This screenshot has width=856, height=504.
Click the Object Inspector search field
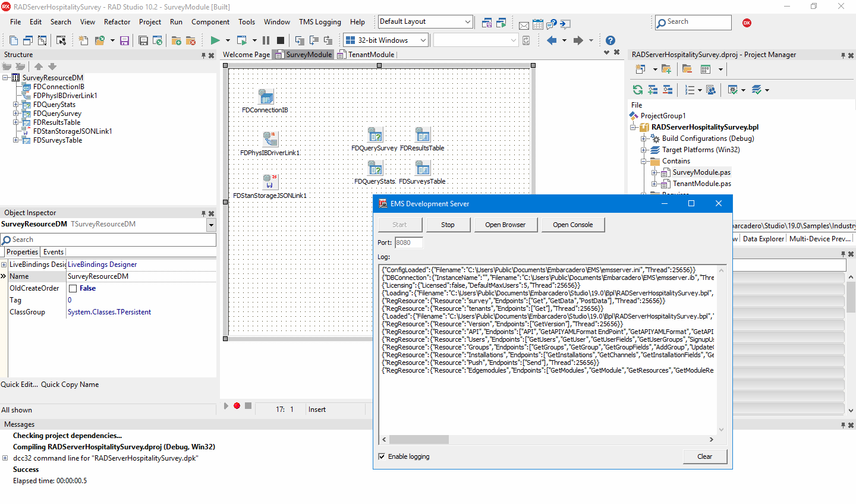coord(108,240)
